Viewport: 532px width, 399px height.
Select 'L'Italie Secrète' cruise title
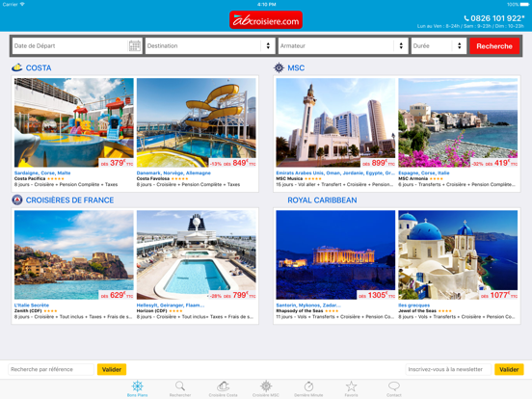32,306
